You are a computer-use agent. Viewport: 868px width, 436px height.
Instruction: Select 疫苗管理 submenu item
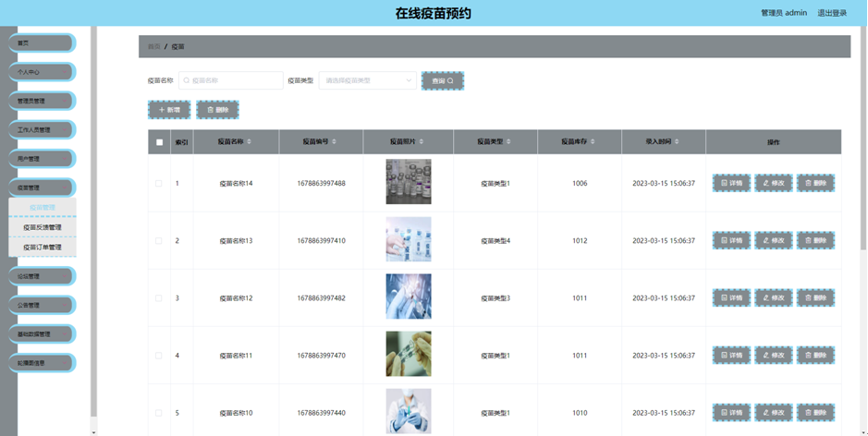pos(43,208)
